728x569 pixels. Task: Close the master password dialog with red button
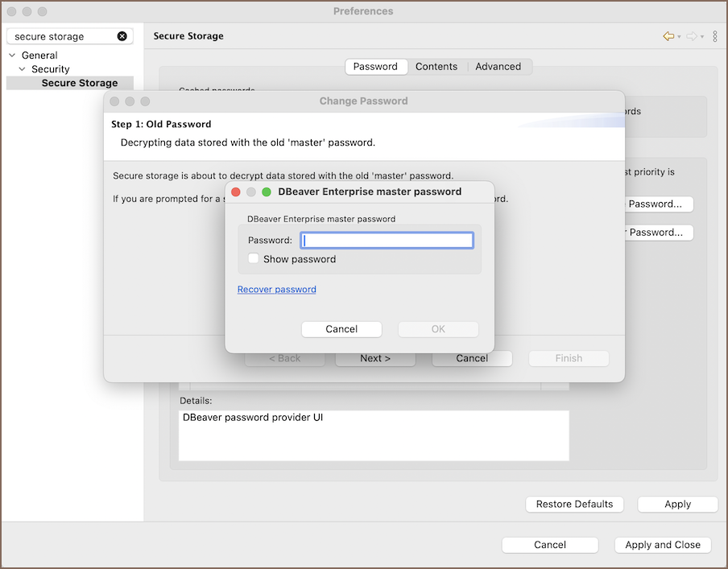click(x=236, y=192)
